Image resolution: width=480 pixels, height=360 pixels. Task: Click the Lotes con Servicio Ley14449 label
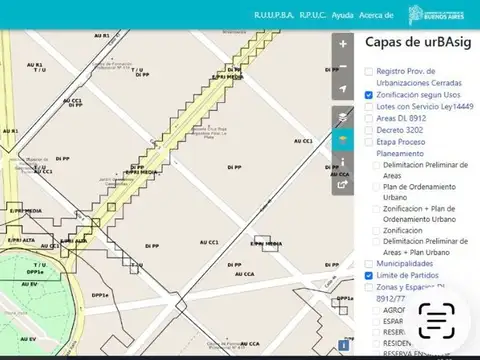(x=425, y=107)
